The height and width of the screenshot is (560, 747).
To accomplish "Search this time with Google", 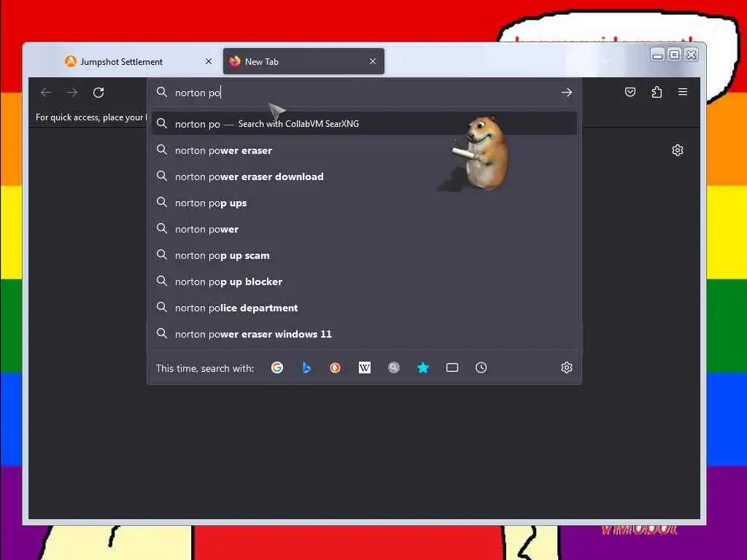I will pos(277,367).
